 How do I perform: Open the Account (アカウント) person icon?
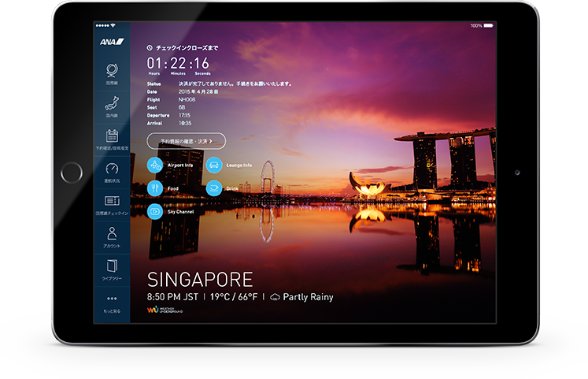point(112,233)
